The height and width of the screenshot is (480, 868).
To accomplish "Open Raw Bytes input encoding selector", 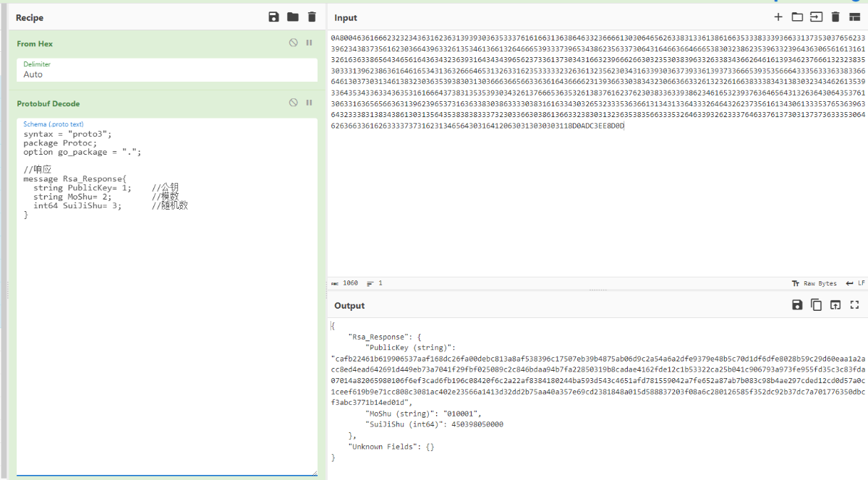I will [815, 283].
